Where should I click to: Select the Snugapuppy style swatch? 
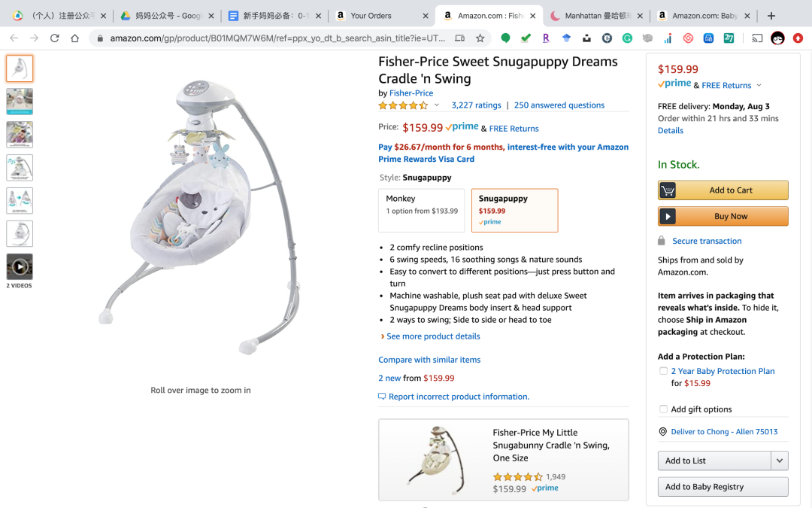514,210
